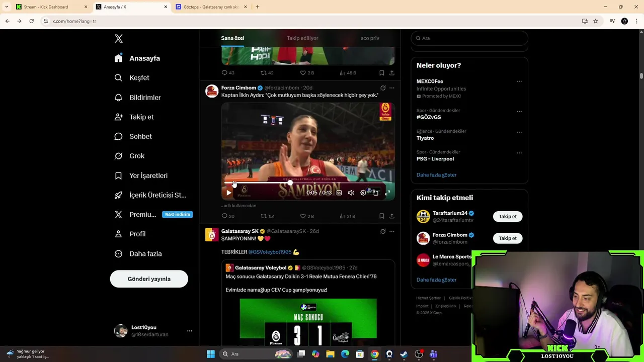Bookmark the Forza Cimbom post
This screenshot has height=362, width=644.
(382, 216)
